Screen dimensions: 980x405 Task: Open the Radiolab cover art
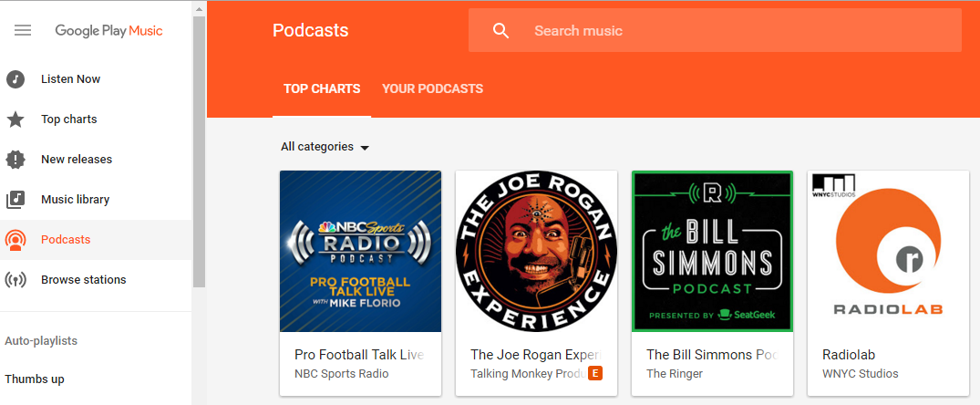tap(888, 251)
